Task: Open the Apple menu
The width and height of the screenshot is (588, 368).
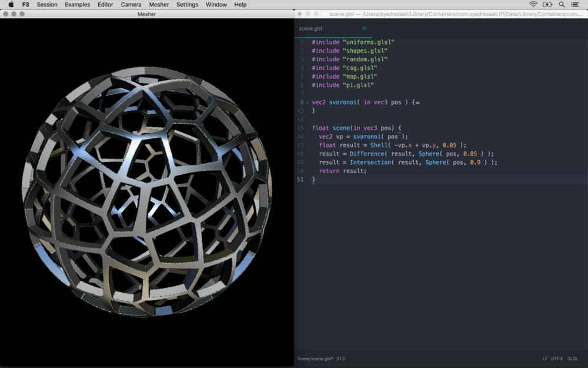Action: pos(11,5)
